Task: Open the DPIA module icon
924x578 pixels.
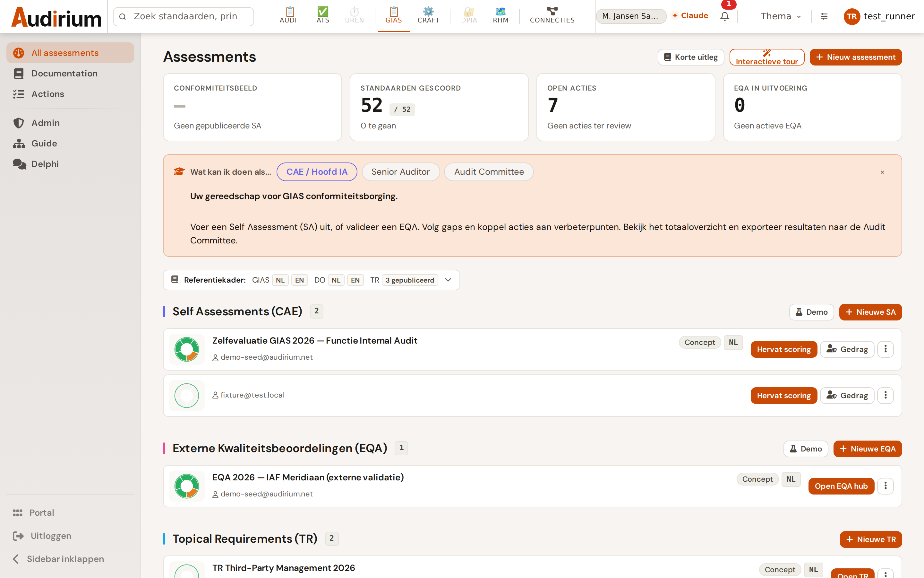Action: 469,16
